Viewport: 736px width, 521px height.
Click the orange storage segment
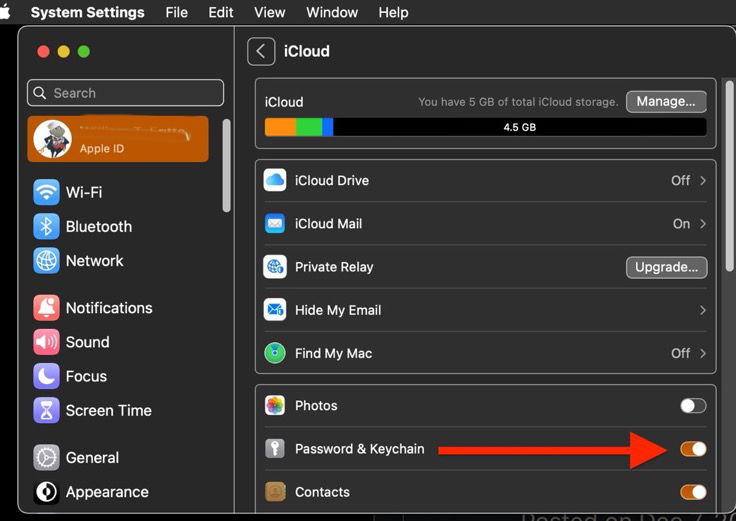(x=280, y=127)
